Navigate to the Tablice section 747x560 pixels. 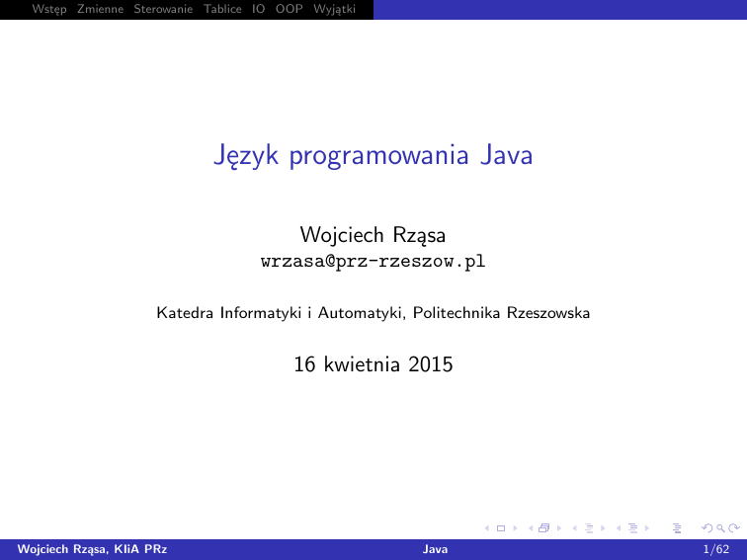tap(222, 9)
